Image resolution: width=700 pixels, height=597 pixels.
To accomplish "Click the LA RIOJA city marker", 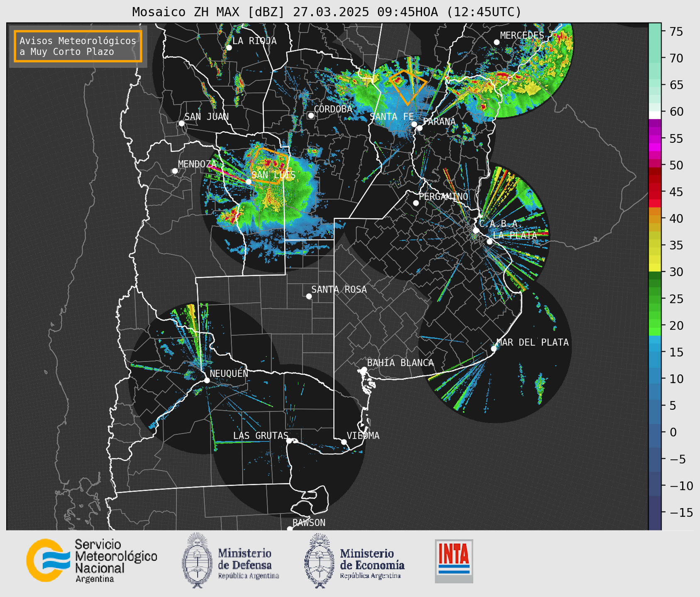I will [229, 48].
